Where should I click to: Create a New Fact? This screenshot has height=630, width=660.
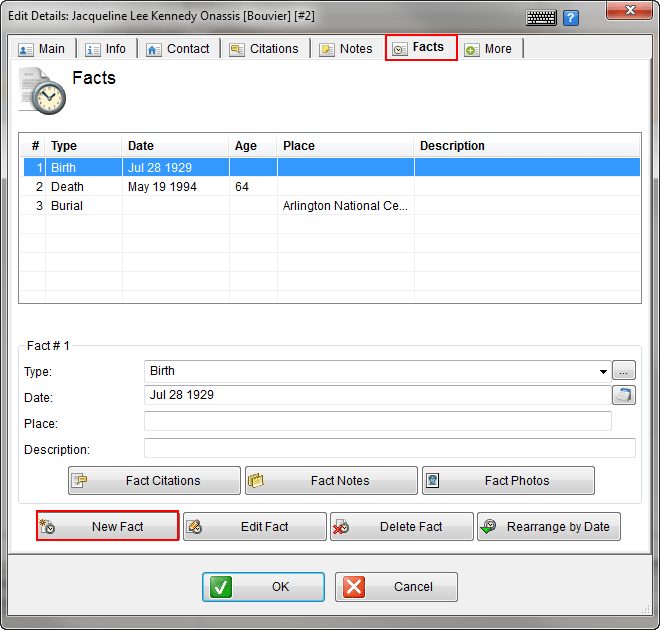(108, 526)
